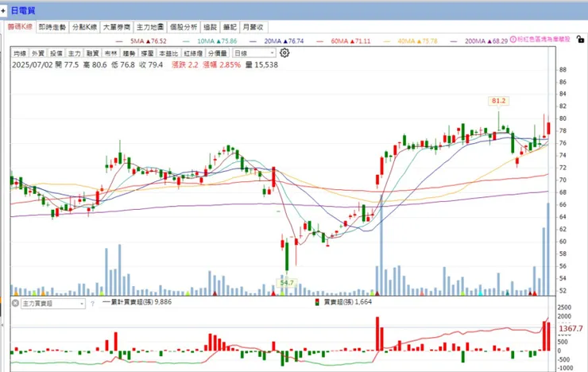This screenshot has height=372, width=588.
Task: Open chart settings gear icon
Action: [x=284, y=53]
